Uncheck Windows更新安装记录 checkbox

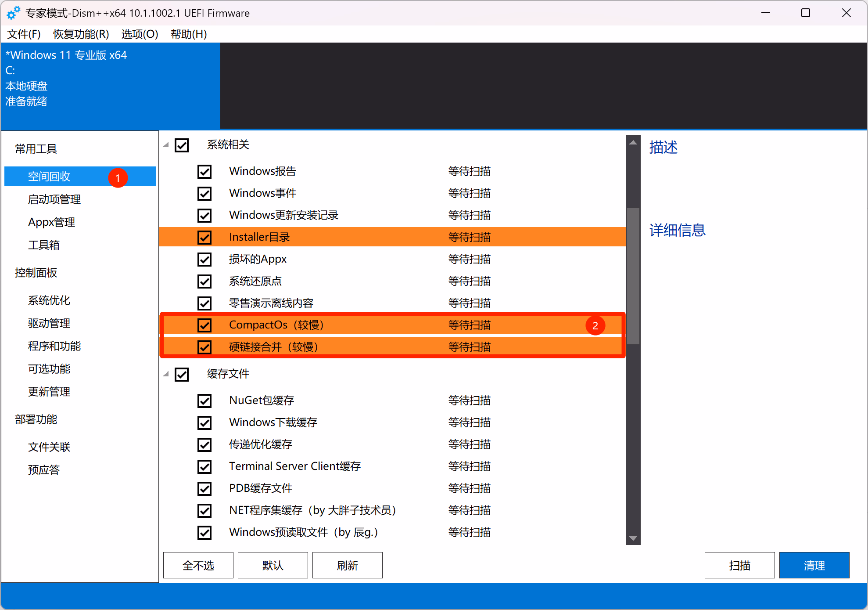click(204, 216)
